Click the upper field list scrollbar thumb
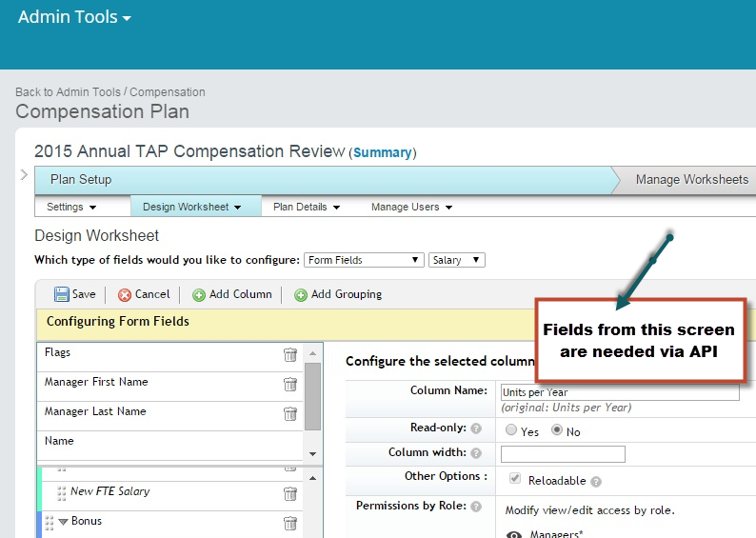Viewport: 756px width, 538px height. pos(313,396)
